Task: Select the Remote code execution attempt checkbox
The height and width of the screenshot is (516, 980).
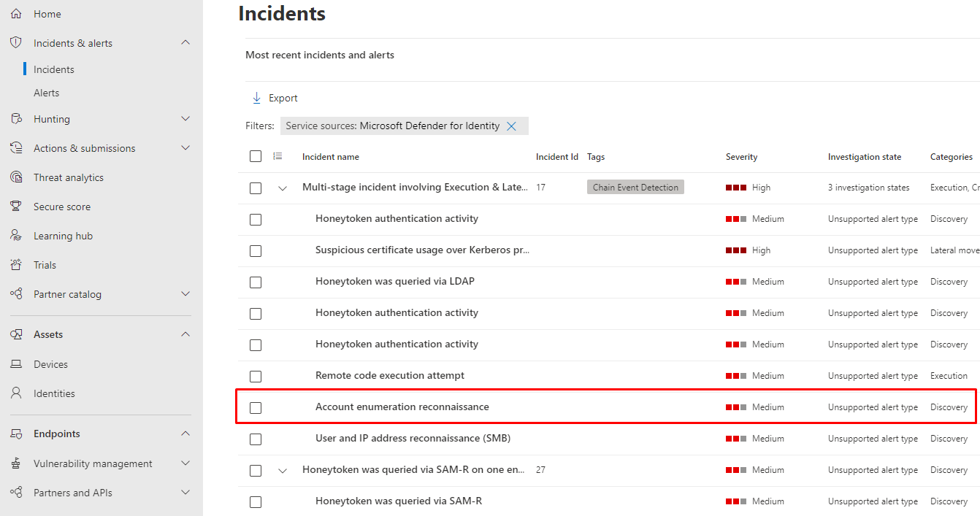Action: click(256, 376)
